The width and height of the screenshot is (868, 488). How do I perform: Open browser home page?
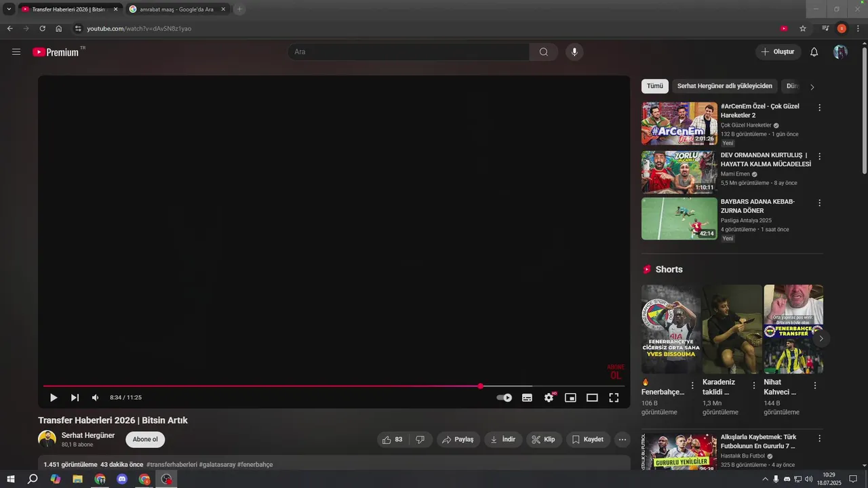pyautogui.click(x=59, y=28)
